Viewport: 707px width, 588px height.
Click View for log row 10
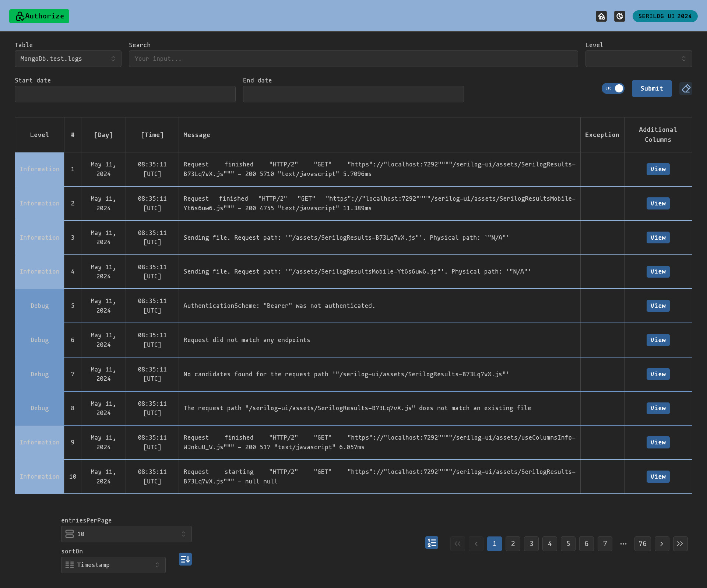(x=658, y=477)
